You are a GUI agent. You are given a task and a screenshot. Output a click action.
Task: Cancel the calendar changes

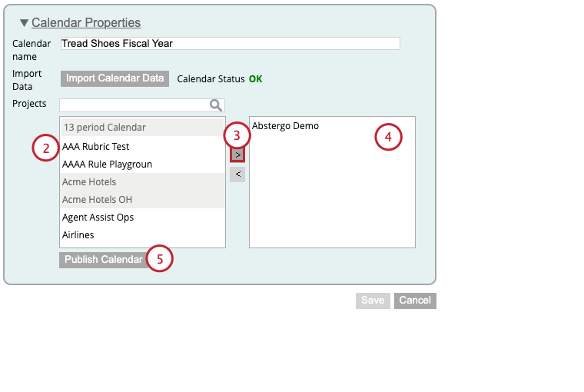[x=415, y=301]
